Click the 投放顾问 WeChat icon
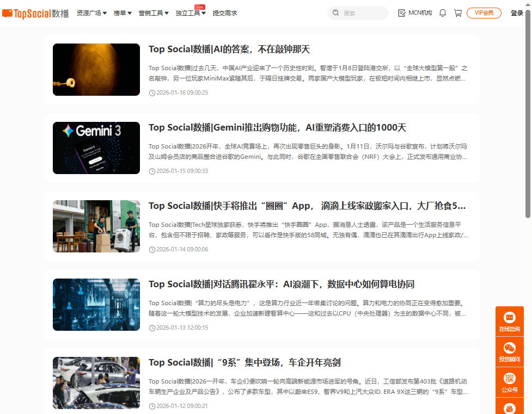 click(x=509, y=351)
